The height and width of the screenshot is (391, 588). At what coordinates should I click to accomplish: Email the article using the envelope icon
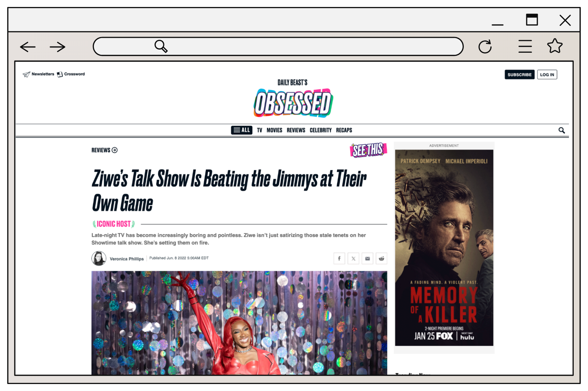click(367, 258)
